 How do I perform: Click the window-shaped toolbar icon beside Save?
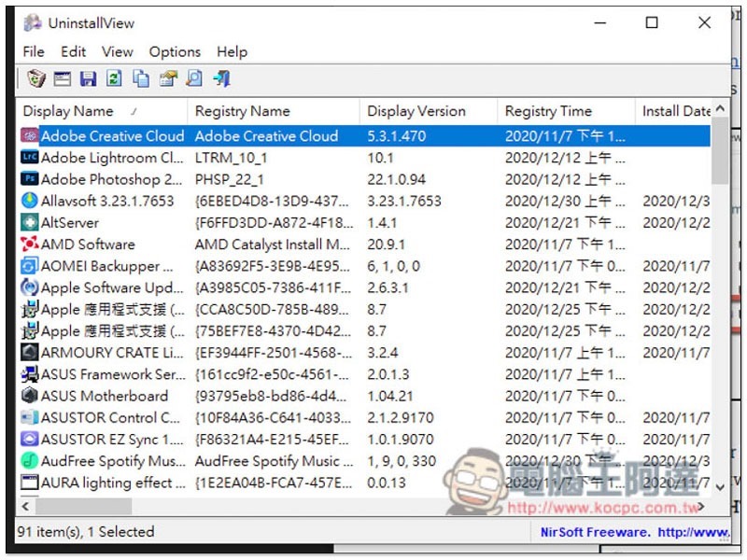pyautogui.click(x=63, y=78)
